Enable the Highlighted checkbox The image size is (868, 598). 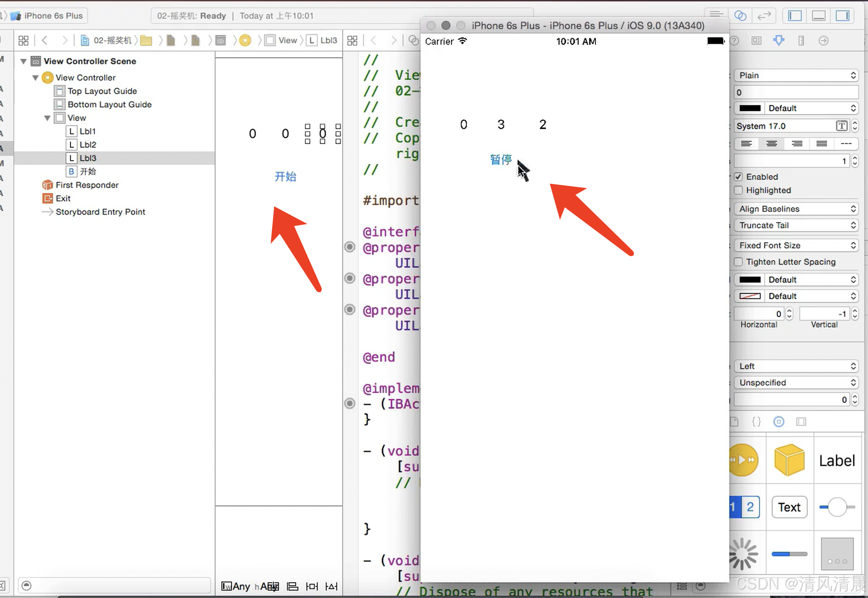(x=738, y=191)
